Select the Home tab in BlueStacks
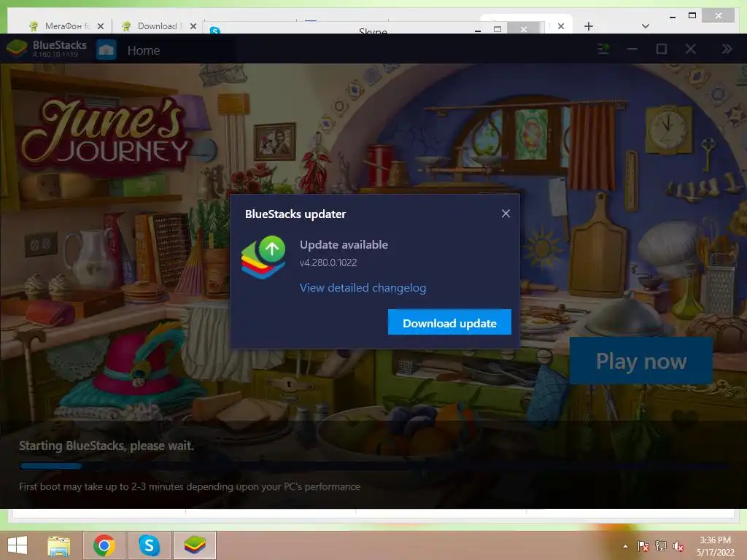 [144, 50]
